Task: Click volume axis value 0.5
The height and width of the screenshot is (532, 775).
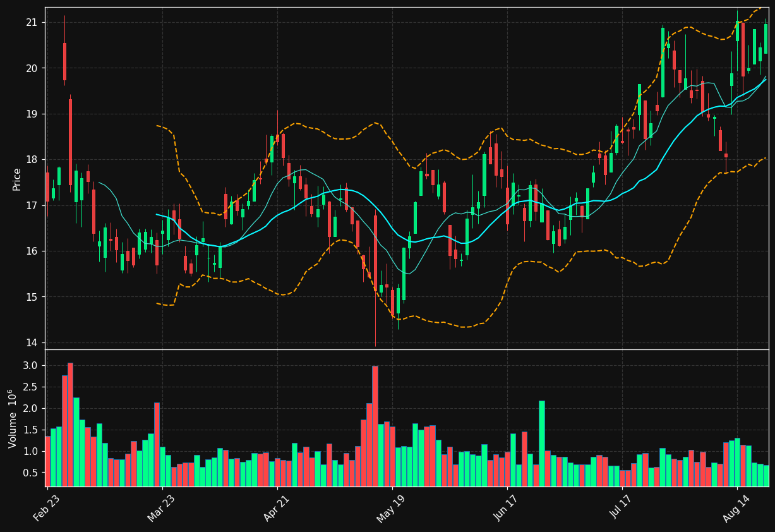Action: 31,473
